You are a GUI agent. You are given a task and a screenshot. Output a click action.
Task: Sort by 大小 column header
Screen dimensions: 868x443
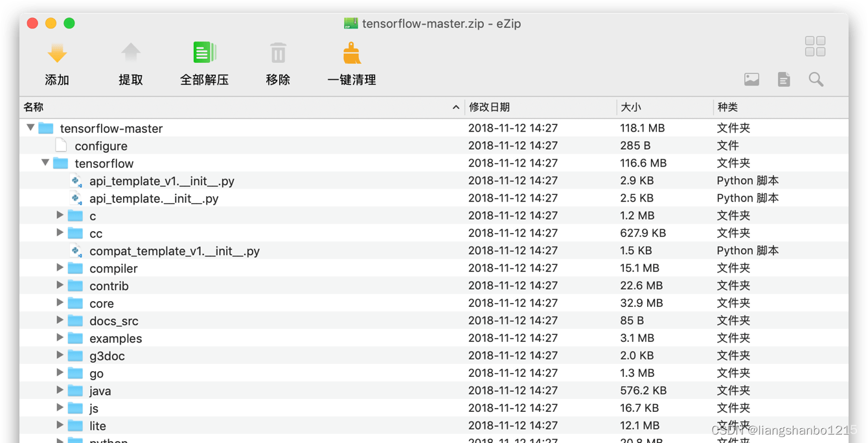tap(665, 108)
